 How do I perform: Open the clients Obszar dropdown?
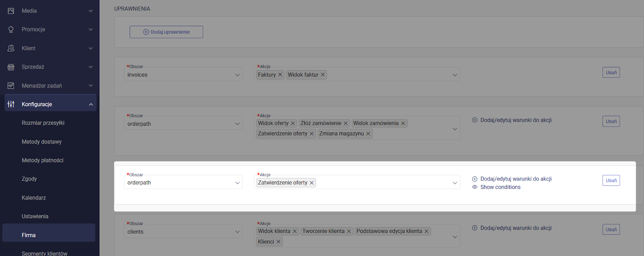pyautogui.click(x=183, y=232)
